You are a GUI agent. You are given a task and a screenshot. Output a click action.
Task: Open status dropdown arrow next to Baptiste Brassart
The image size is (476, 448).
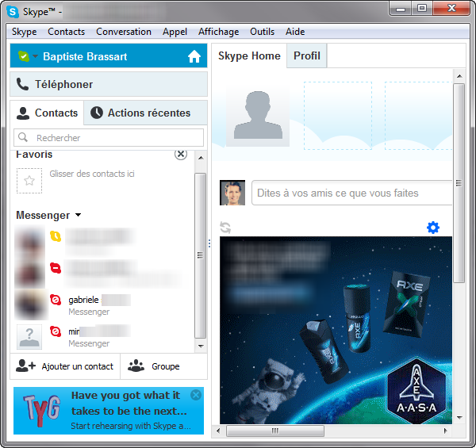(36, 56)
